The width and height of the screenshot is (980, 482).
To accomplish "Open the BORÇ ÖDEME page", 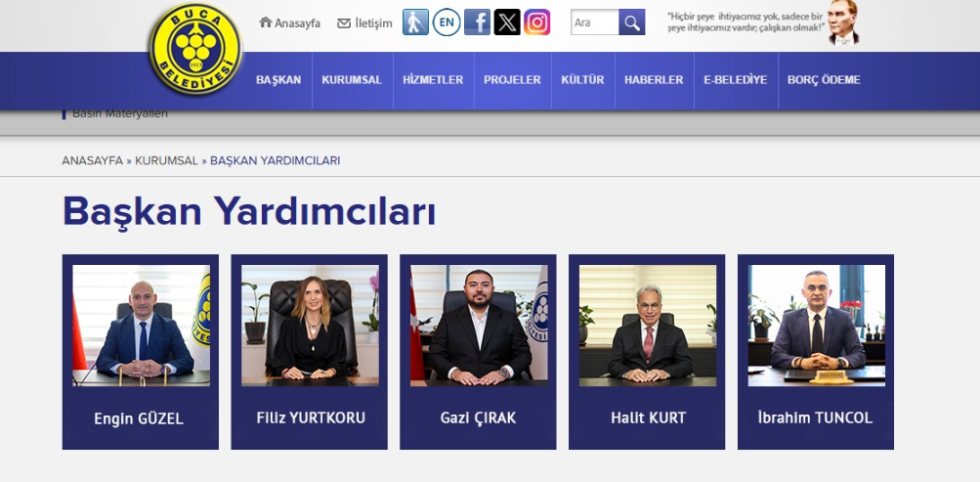I will click(824, 80).
